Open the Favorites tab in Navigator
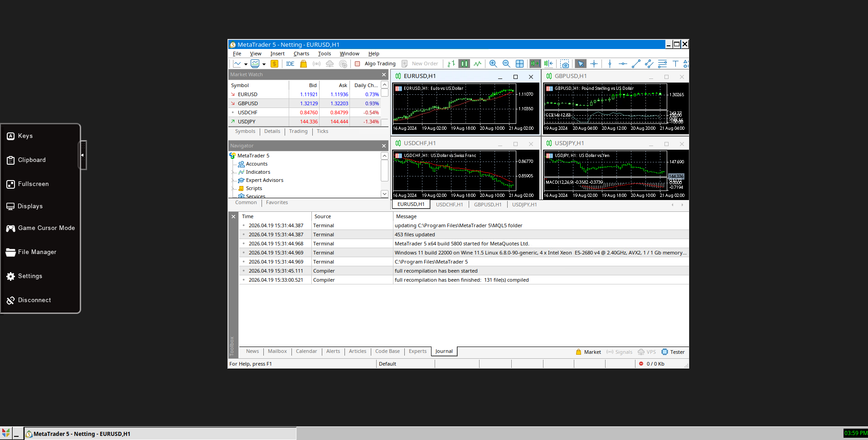 point(277,203)
